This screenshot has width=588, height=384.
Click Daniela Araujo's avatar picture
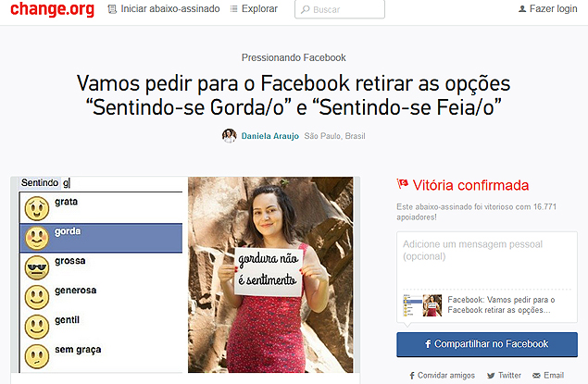click(229, 136)
